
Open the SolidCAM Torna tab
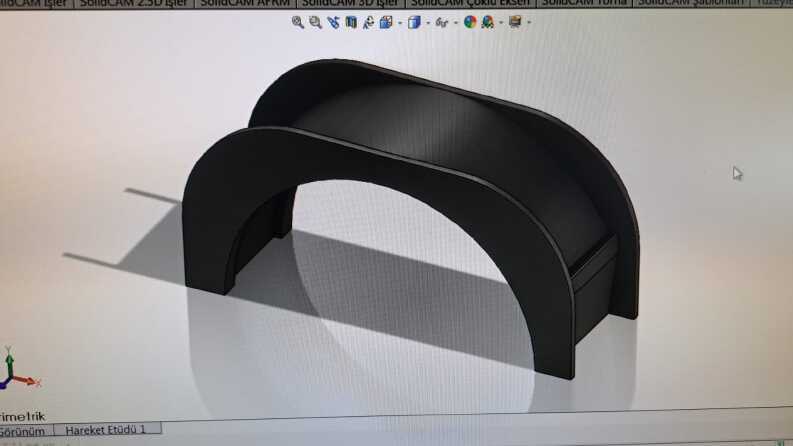click(584, 4)
